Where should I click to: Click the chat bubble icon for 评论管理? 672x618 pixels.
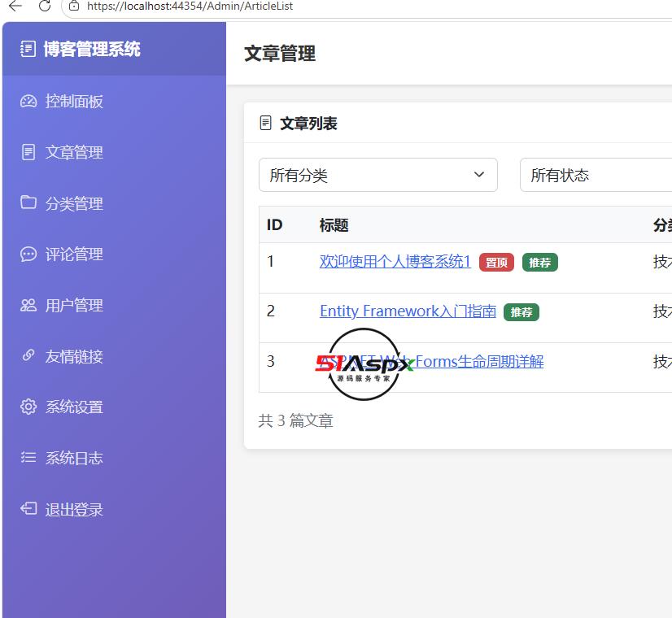coord(28,255)
